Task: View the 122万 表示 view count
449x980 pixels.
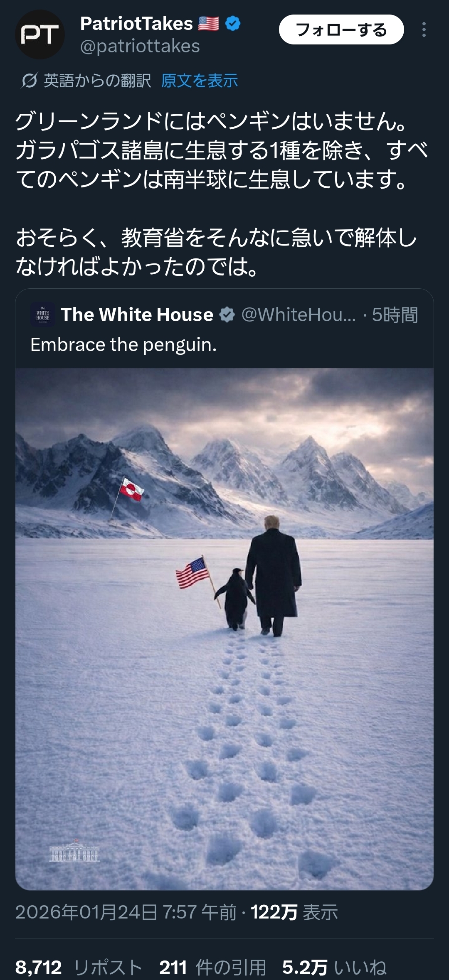Action: [x=294, y=913]
